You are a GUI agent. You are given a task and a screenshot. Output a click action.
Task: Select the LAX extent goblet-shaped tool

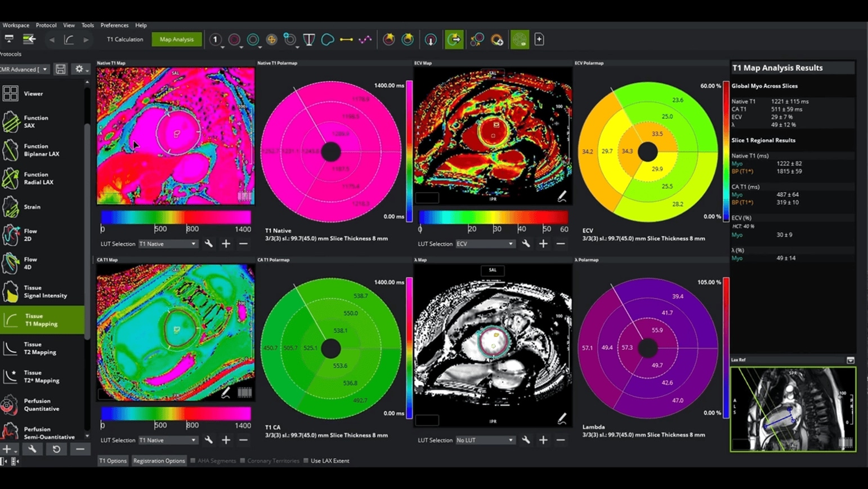(x=309, y=39)
